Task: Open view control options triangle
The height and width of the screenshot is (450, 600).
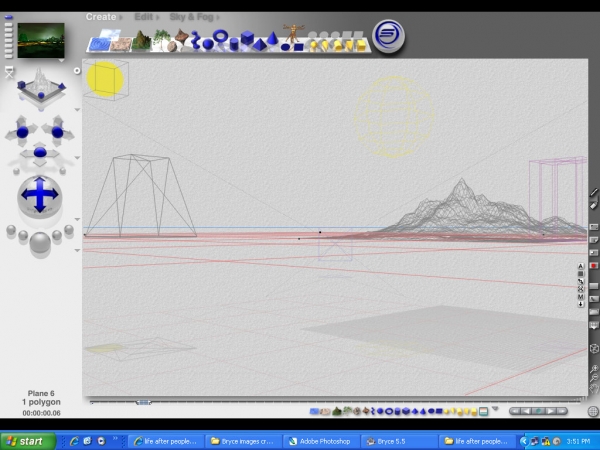Action: click(x=77, y=110)
